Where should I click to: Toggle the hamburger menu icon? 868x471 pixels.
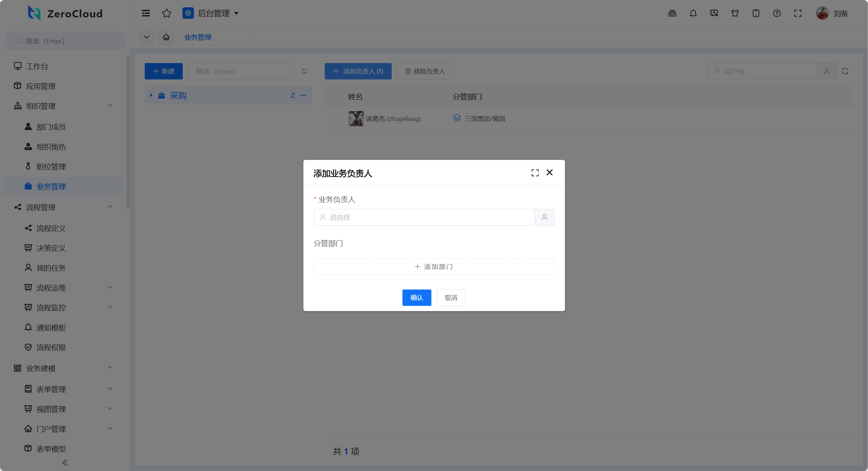(146, 13)
